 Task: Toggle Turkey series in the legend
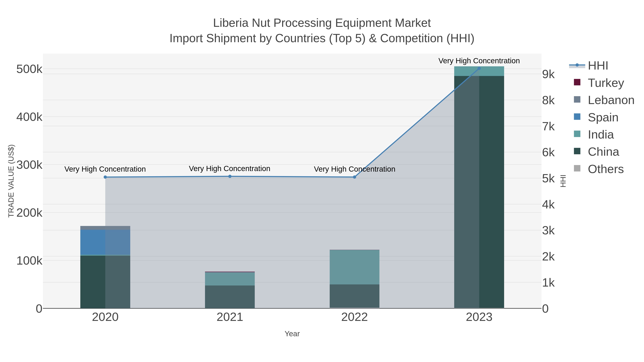click(x=599, y=83)
